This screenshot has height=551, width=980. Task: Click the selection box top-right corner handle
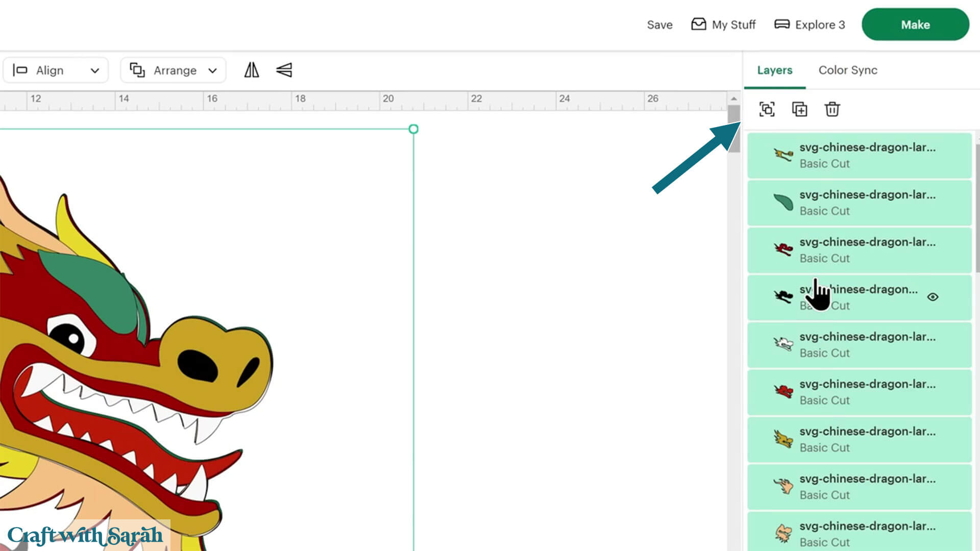tap(413, 129)
